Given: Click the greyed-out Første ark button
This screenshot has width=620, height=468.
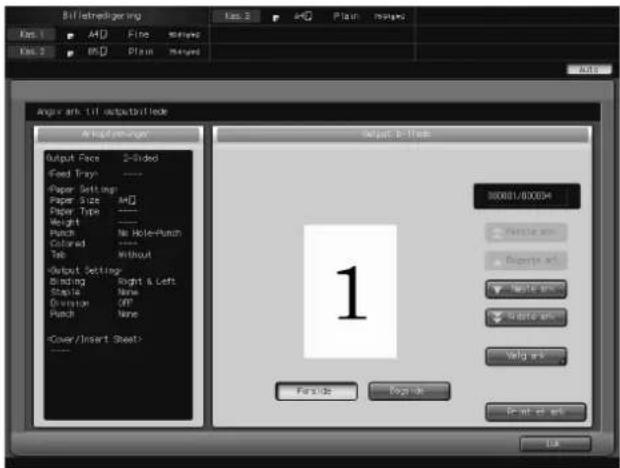Looking at the screenshot, I should 526,232.
